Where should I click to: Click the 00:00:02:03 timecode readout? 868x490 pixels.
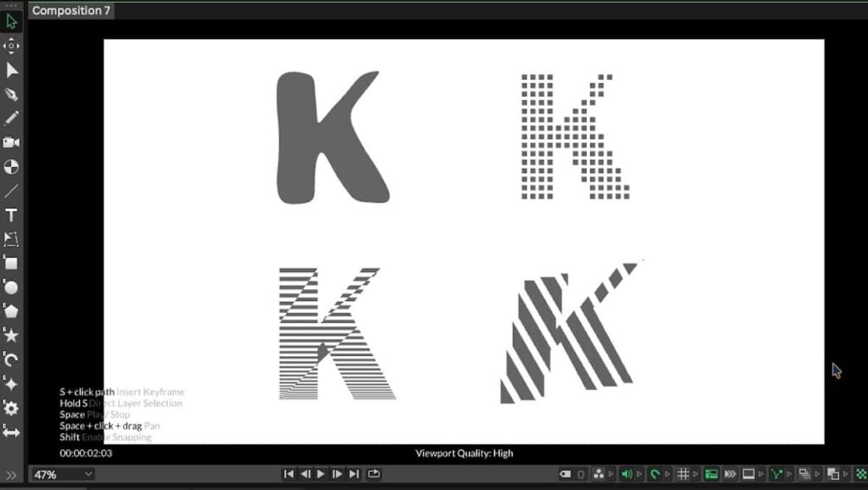pos(86,453)
